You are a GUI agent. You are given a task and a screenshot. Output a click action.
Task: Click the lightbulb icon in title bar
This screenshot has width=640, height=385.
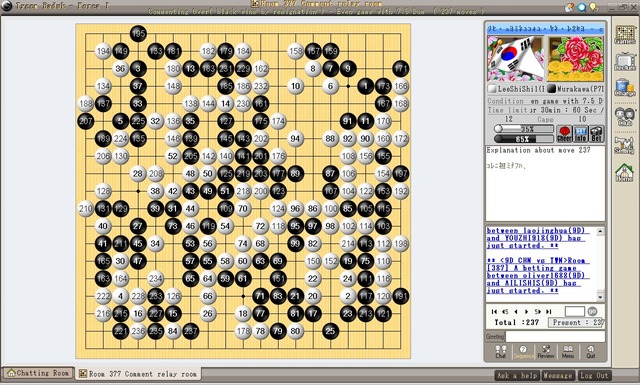point(594,7)
